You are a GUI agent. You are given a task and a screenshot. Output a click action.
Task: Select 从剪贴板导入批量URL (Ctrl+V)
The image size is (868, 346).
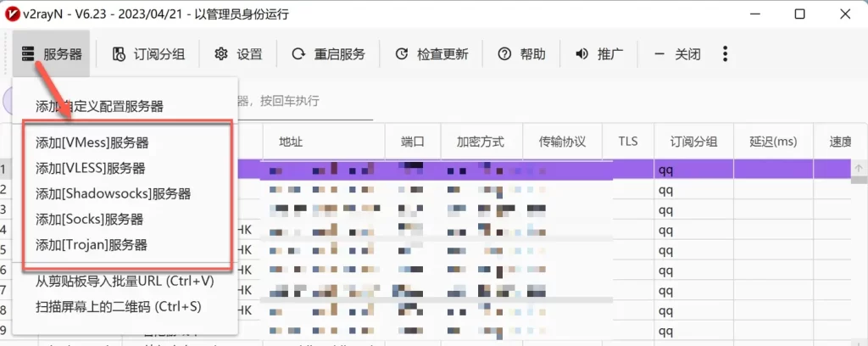point(125,281)
